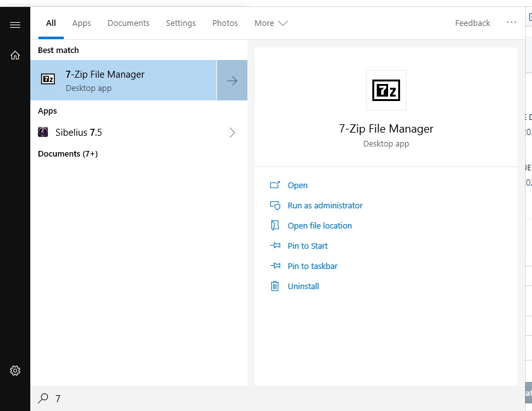Expand the Sibelius 7.5 chevron
Screen dimensions: 532x411
(x=232, y=133)
